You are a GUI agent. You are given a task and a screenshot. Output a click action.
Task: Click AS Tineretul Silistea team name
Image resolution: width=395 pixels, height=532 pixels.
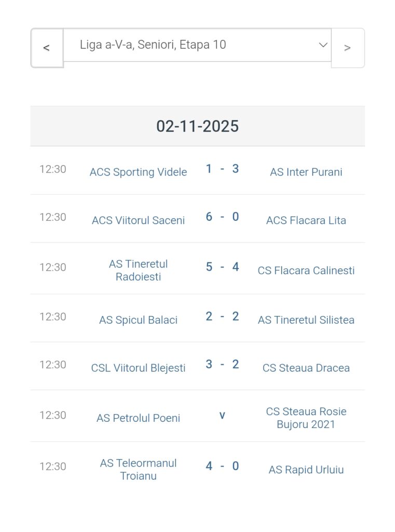click(x=306, y=320)
